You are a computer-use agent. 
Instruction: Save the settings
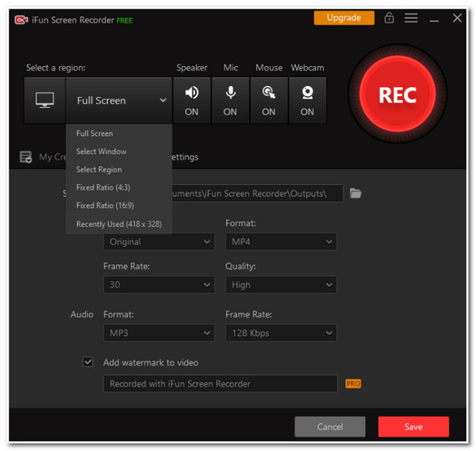(x=413, y=426)
